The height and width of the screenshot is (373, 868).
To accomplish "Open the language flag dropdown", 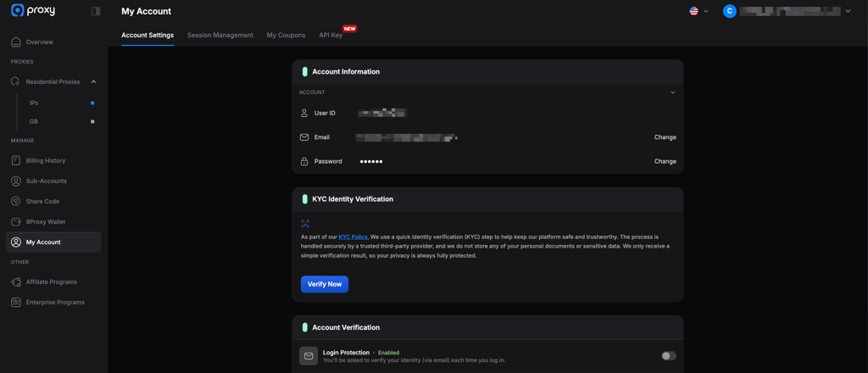I will (698, 11).
